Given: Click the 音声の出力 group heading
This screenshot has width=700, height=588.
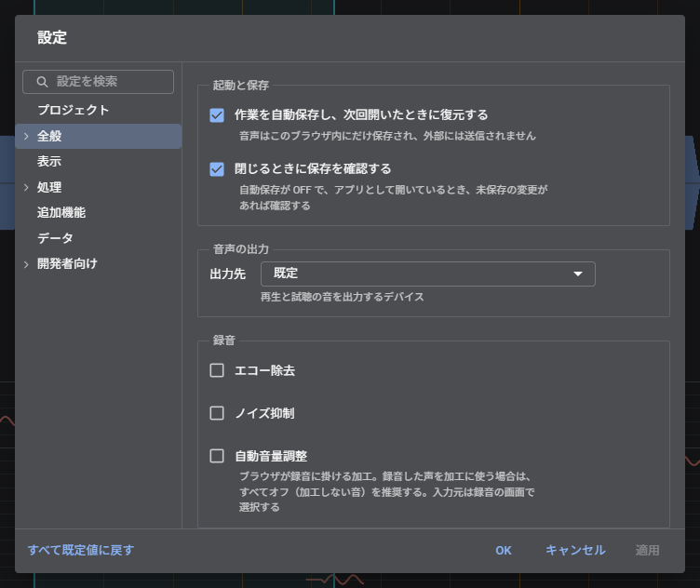Looking at the screenshot, I should tap(240, 249).
